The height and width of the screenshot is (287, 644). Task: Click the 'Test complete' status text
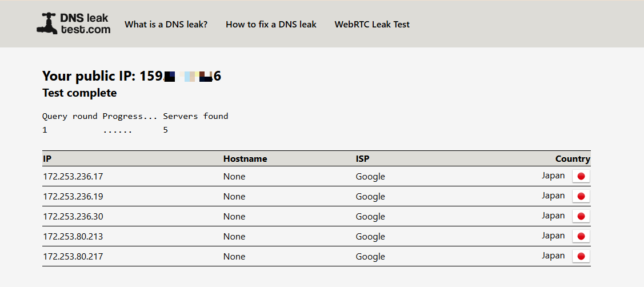tap(79, 93)
